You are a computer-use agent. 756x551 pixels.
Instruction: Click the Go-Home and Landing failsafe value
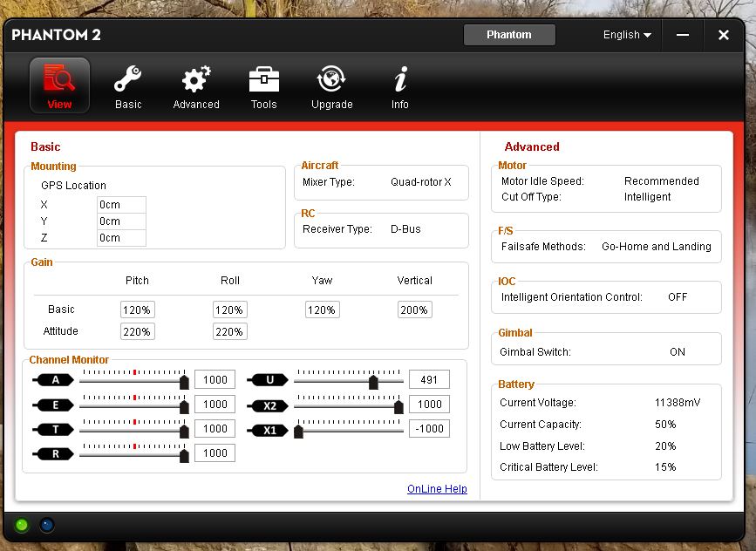pyautogui.click(x=657, y=247)
